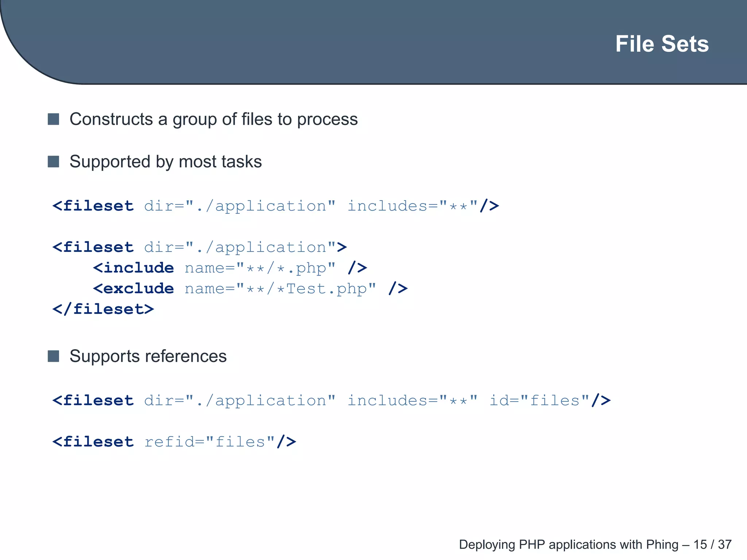747x560 pixels.
Task: Click the include name="**/*.php" line
Action: pos(230,268)
